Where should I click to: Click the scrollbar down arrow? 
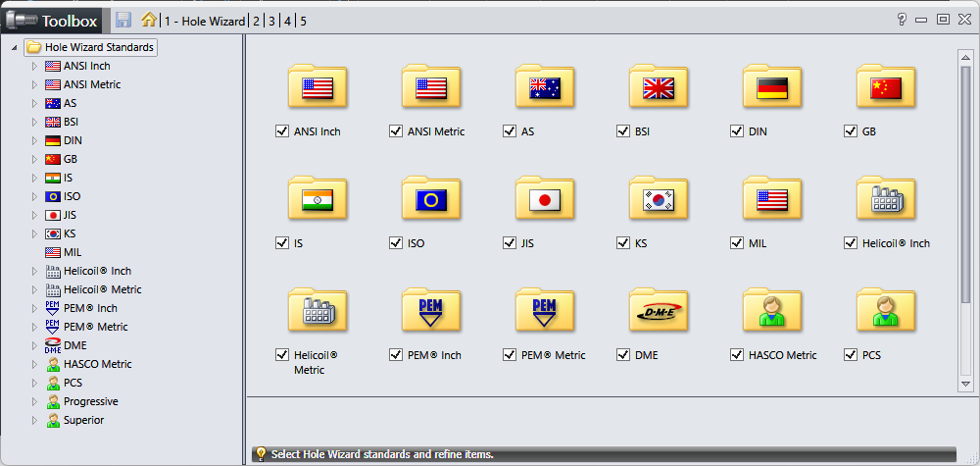pyautogui.click(x=965, y=384)
